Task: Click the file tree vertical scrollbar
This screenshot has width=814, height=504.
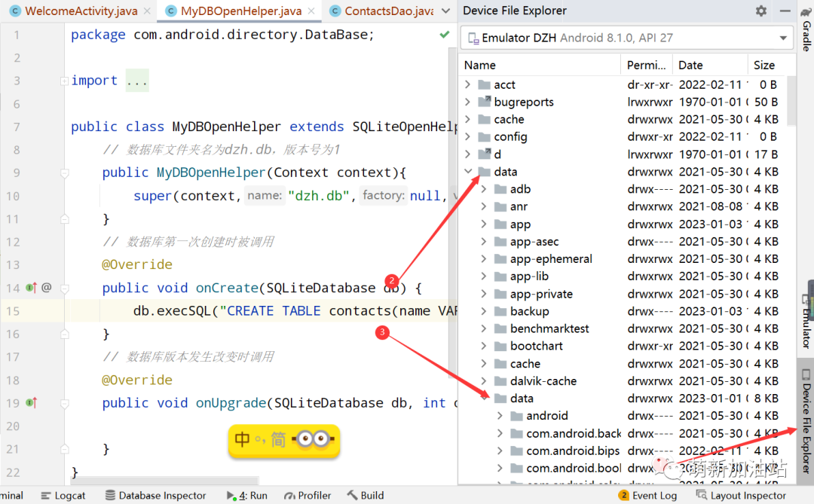Action: tap(791, 101)
